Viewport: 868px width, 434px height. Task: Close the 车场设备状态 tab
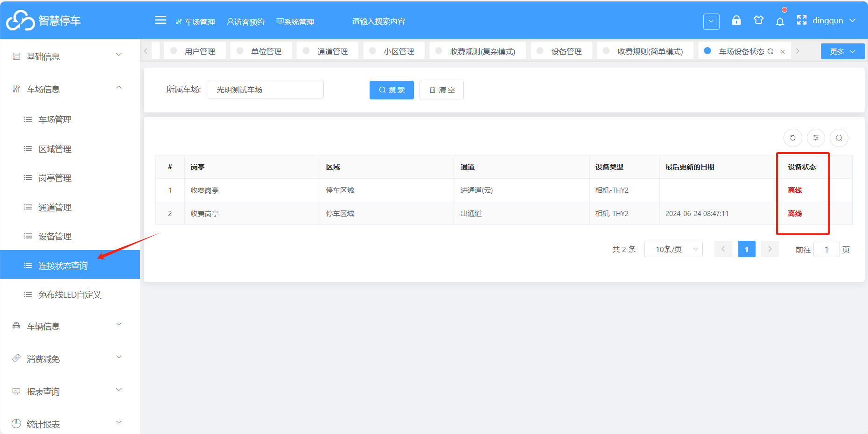(x=783, y=52)
